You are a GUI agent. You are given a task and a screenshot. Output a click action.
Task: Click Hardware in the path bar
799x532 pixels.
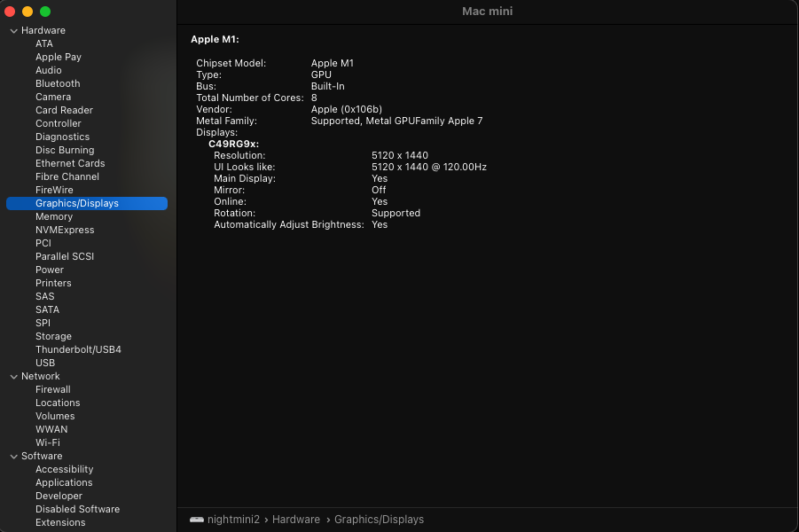point(296,520)
